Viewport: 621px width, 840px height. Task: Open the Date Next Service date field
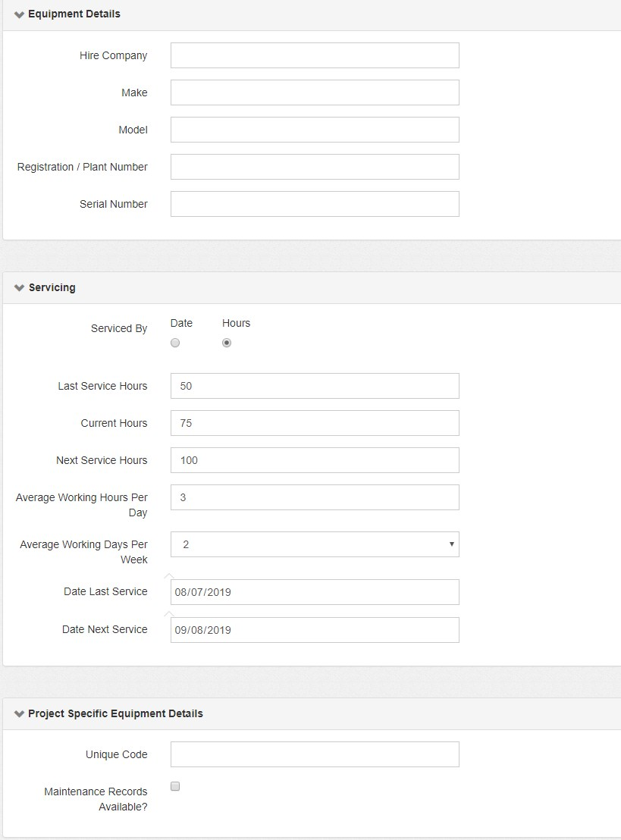[x=315, y=630]
